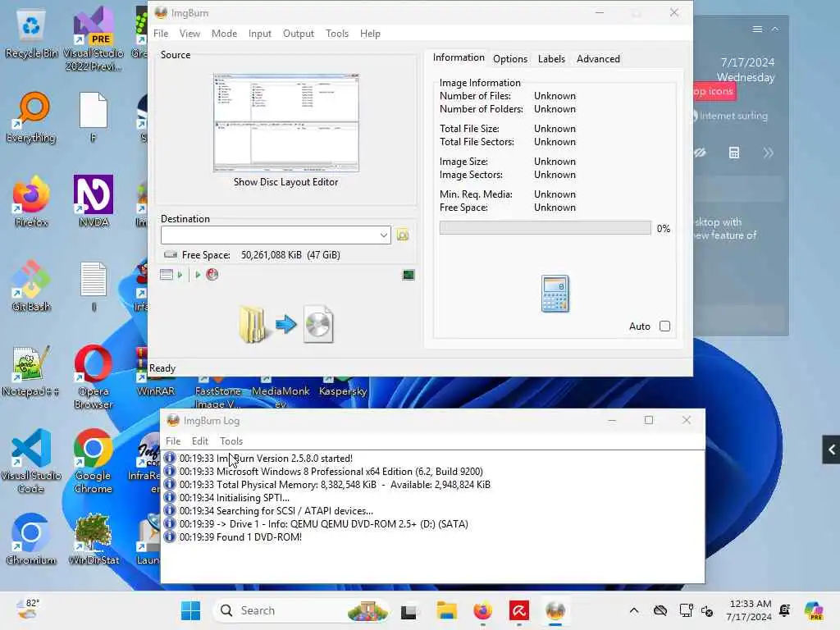840x630 pixels.
Task: Open File Explorer from the taskbar
Action: 446,610
